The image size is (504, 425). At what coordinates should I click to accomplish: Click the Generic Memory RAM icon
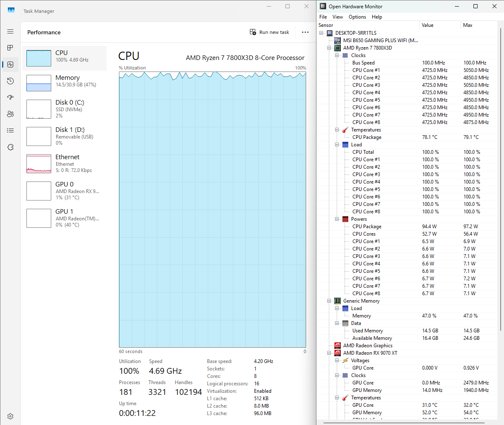[338, 301]
